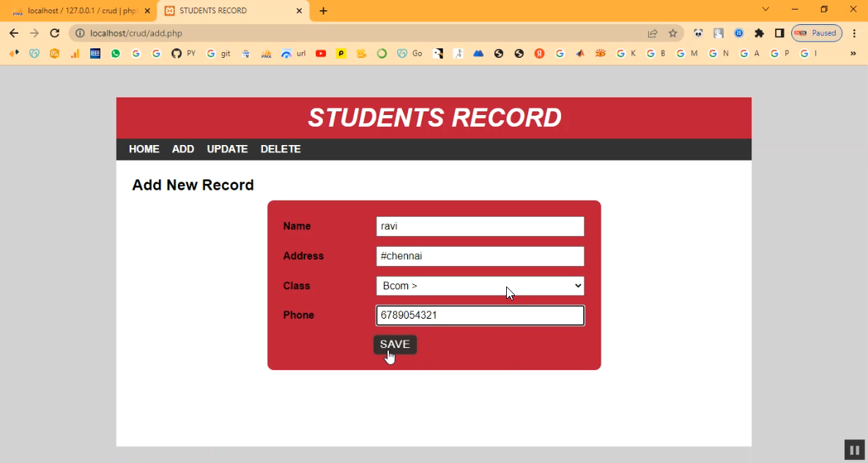
Task: Click the share page icon in address bar
Action: (x=653, y=33)
